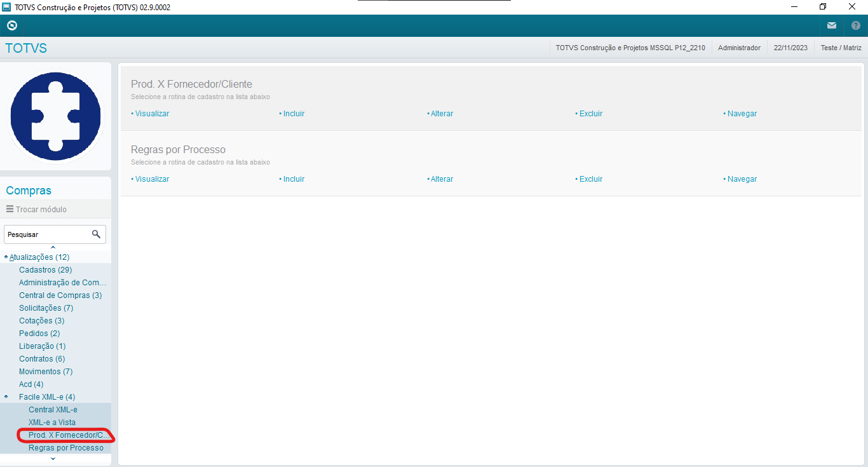The height and width of the screenshot is (467, 868).
Task: Click Teste / Matriz company label
Action: (x=841, y=48)
